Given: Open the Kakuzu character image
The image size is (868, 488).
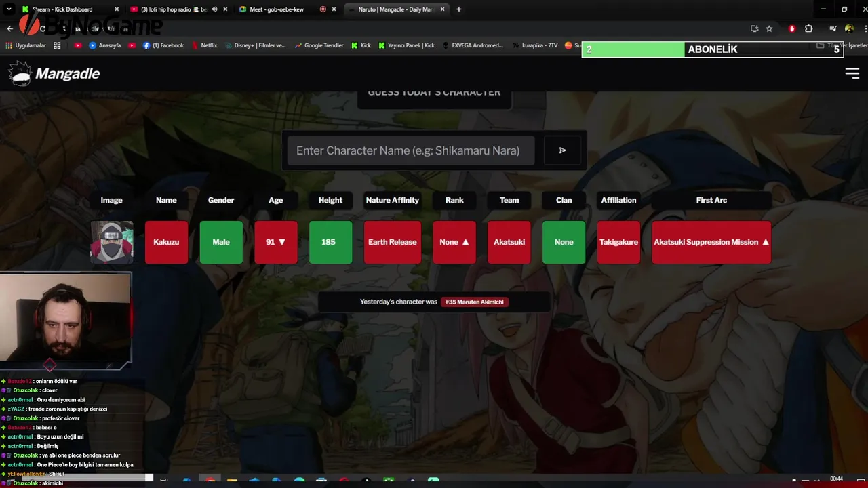Looking at the screenshot, I should pos(112,242).
